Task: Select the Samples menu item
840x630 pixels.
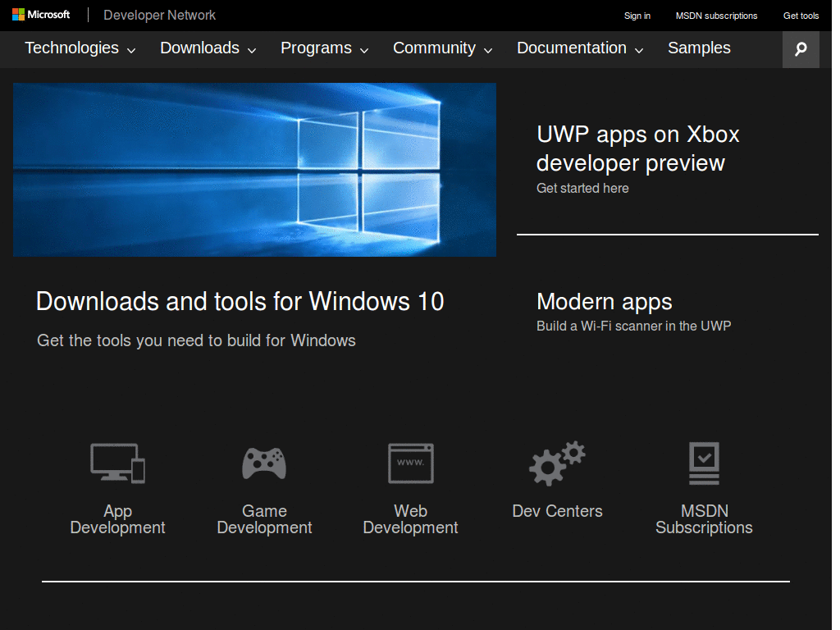Action: pyautogui.click(x=699, y=48)
